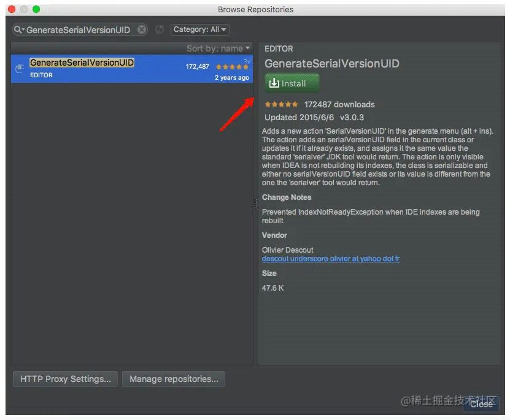Click the vendor email link for Olivier Descout
This screenshot has height=420, width=510.
tap(331, 259)
